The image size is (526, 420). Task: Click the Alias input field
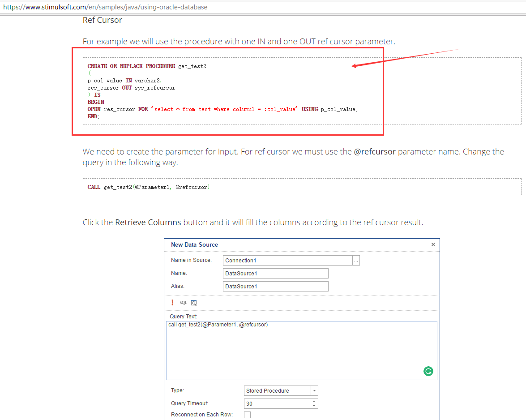coord(275,287)
